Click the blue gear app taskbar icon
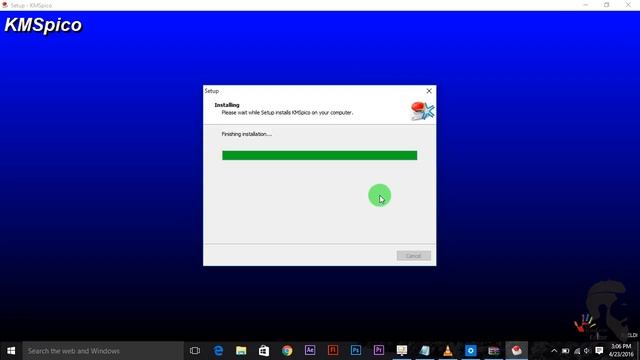 coord(471,351)
